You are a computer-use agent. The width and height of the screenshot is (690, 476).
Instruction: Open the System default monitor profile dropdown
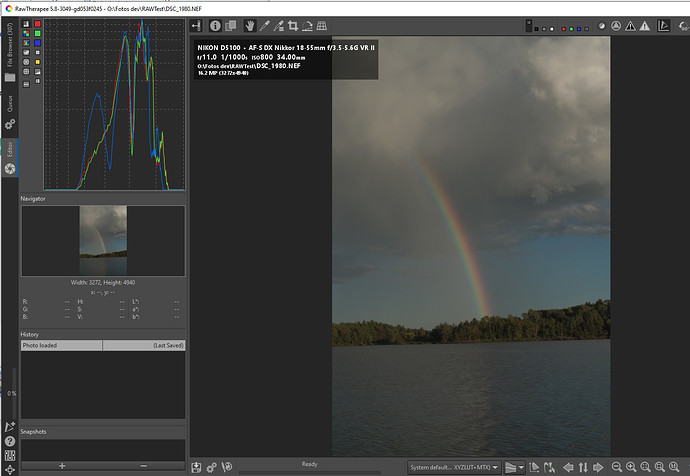(454, 467)
